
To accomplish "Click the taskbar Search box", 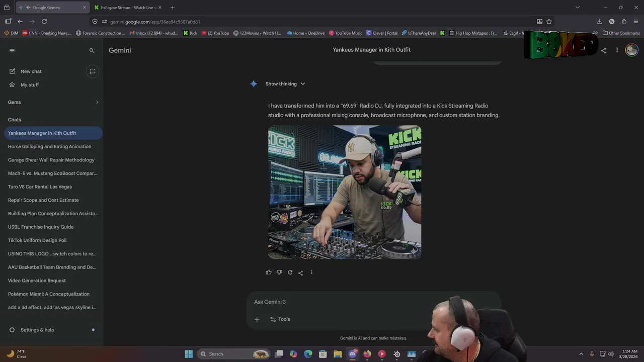I will tap(233, 354).
